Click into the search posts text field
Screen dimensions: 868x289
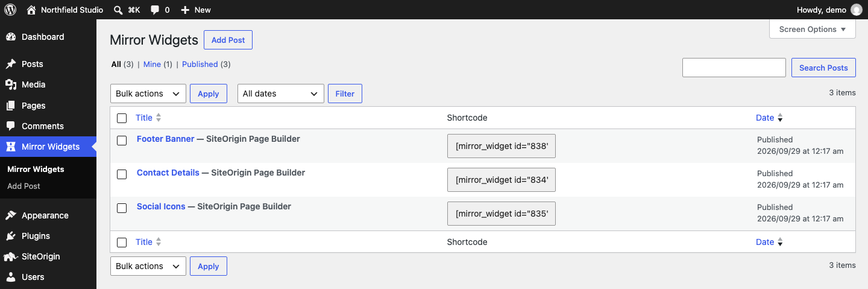734,68
